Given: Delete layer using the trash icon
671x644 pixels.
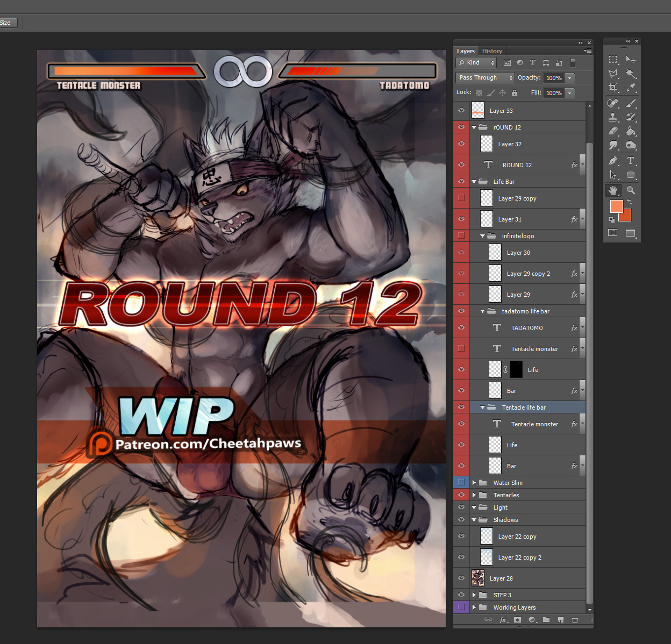Looking at the screenshot, I should 575,620.
